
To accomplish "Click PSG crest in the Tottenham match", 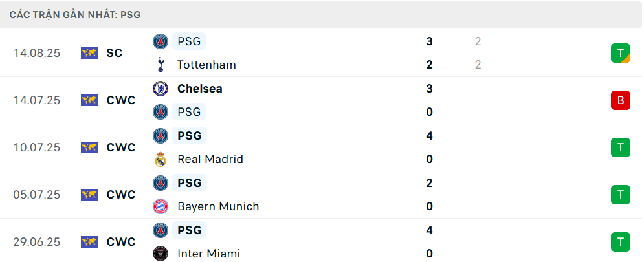I will [160, 41].
